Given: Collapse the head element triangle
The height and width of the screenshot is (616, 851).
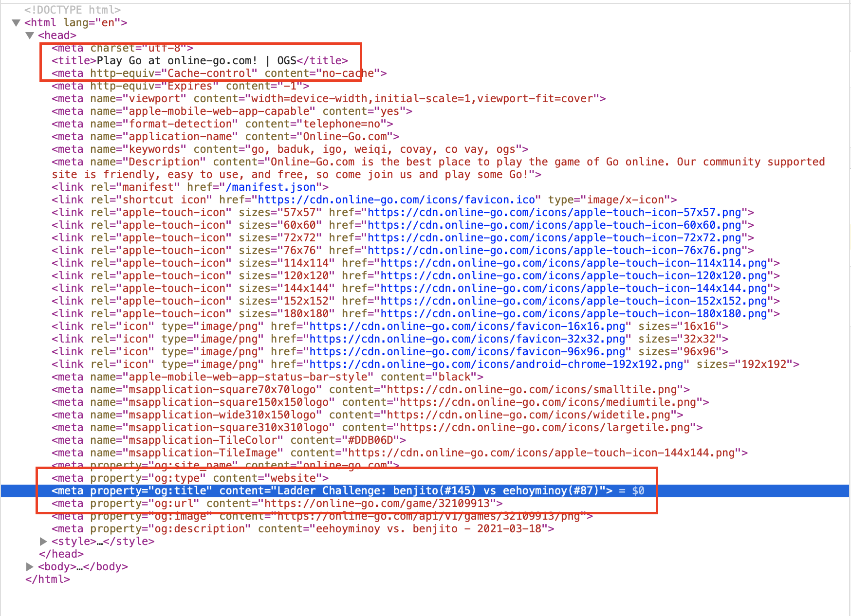Looking at the screenshot, I should click(30, 36).
